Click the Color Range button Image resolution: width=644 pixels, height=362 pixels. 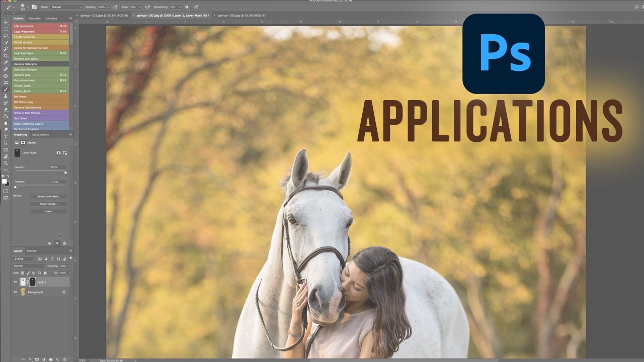point(49,204)
